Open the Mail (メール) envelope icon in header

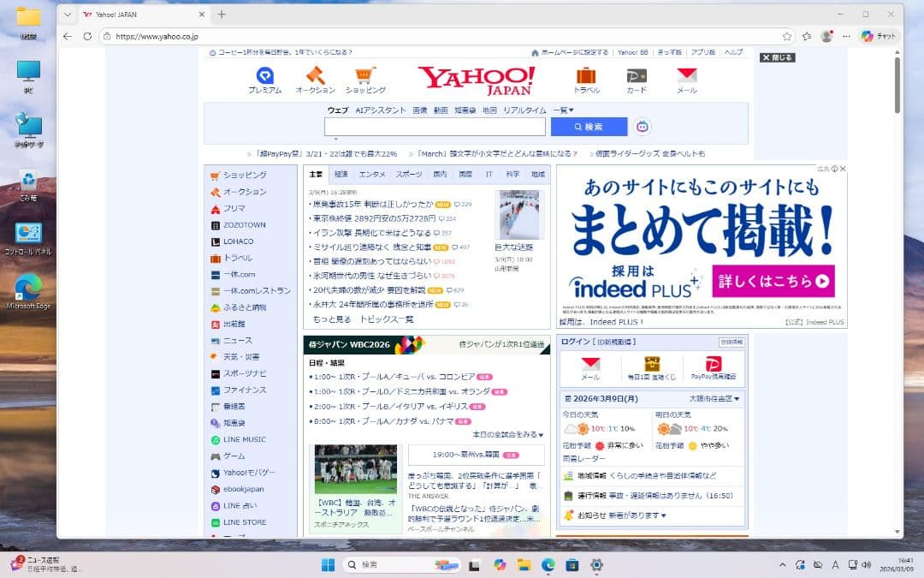(x=686, y=75)
